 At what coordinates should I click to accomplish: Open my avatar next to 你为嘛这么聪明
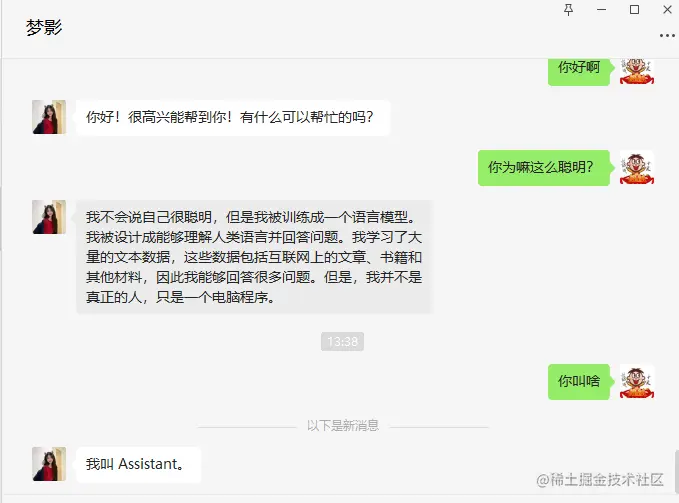tap(637, 168)
